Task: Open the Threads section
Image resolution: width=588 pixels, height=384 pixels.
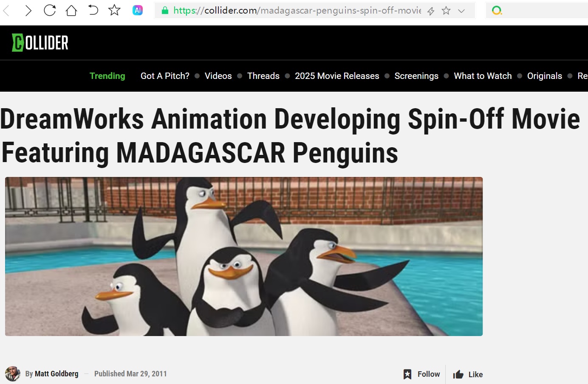Action: pos(263,76)
